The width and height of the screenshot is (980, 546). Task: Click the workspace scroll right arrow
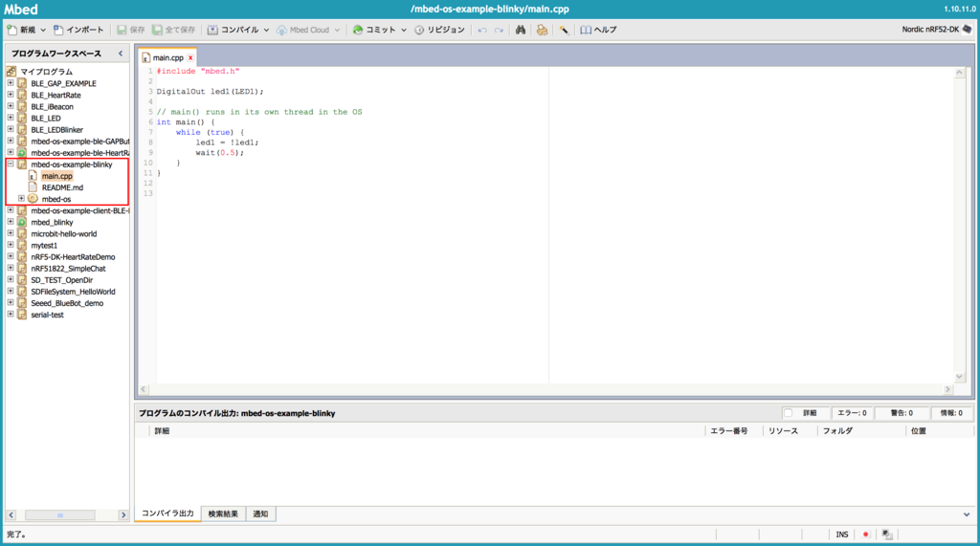(x=123, y=515)
